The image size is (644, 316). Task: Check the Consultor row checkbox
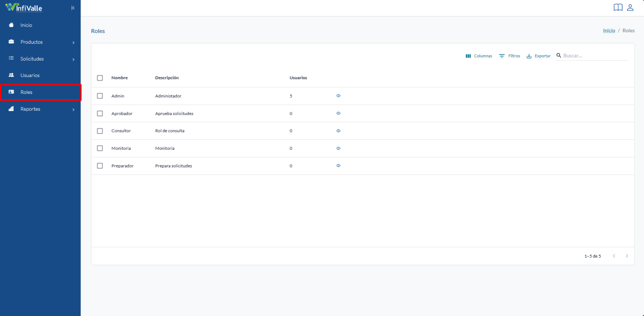pyautogui.click(x=100, y=131)
